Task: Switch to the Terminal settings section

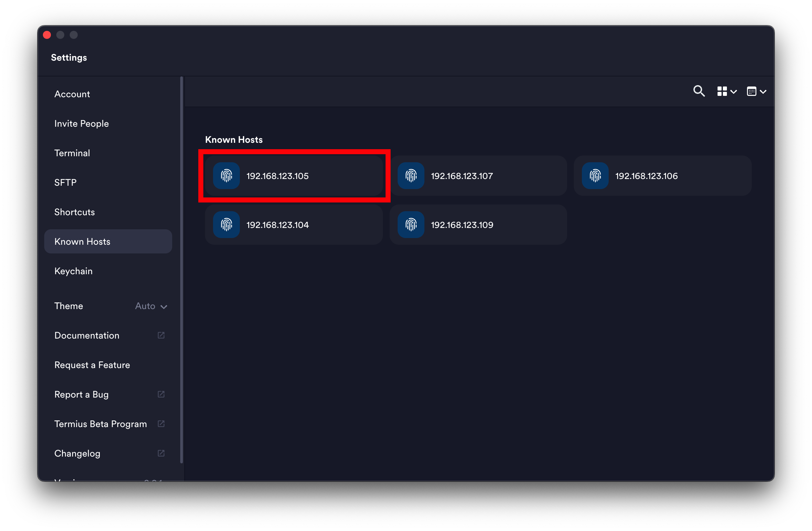Action: pyautogui.click(x=72, y=153)
